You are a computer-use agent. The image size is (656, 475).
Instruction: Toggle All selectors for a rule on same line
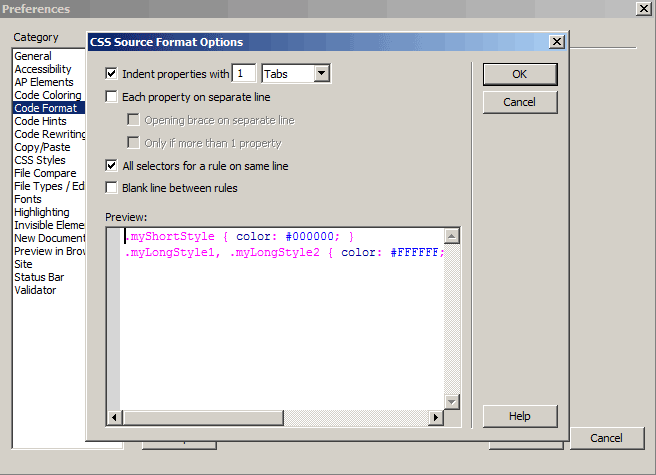pyautogui.click(x=112, y=166)
